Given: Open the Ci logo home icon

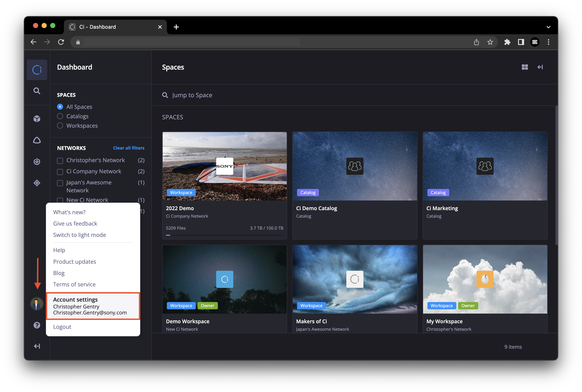Looking at the screenshot, I should 37,70.
